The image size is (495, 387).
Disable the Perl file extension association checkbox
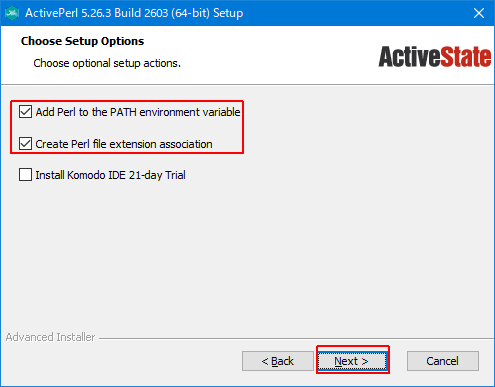tap(25, 144)
